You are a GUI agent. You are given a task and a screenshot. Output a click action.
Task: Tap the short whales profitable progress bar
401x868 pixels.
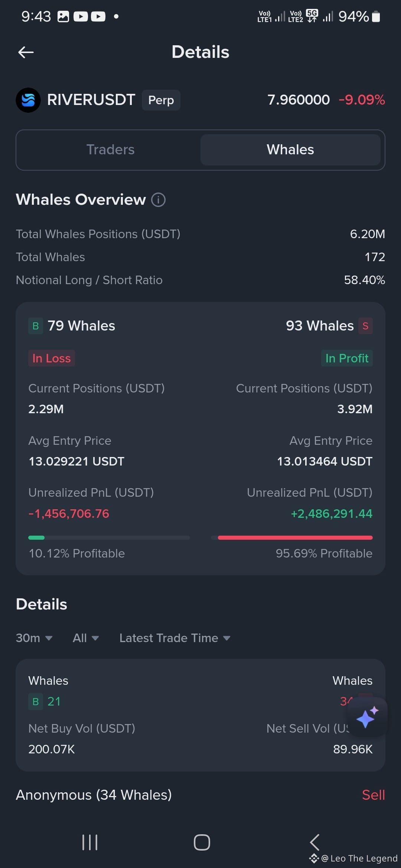[x=292, y=537]
